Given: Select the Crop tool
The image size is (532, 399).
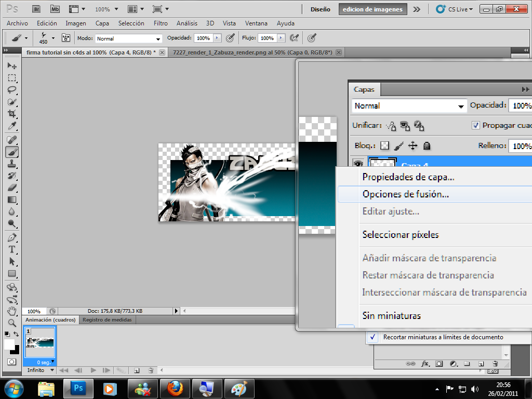Looking at the screenshot, I should 12,114.
